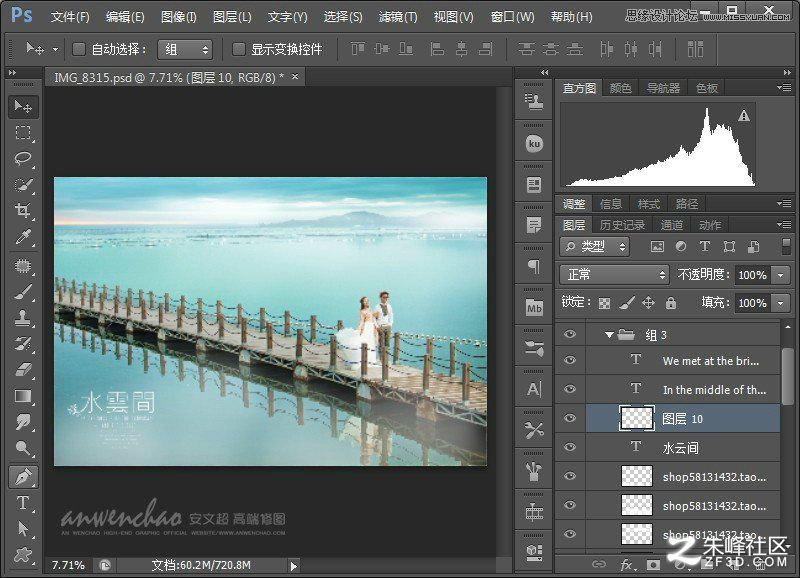The image size is (800, 578).
Task: Select the Smudge tool
Action: coord(23,422)
